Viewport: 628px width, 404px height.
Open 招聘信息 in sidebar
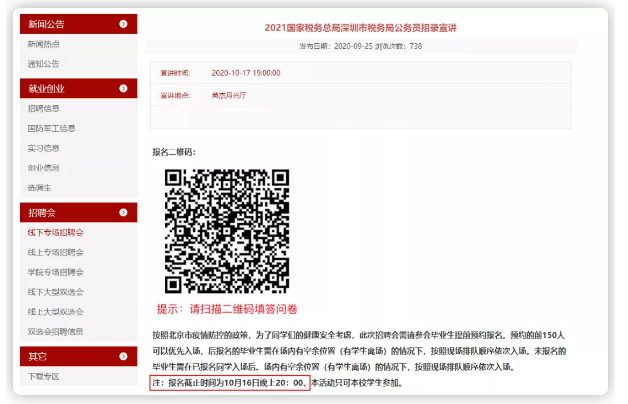pyautogui.click(x=43, y=109)
